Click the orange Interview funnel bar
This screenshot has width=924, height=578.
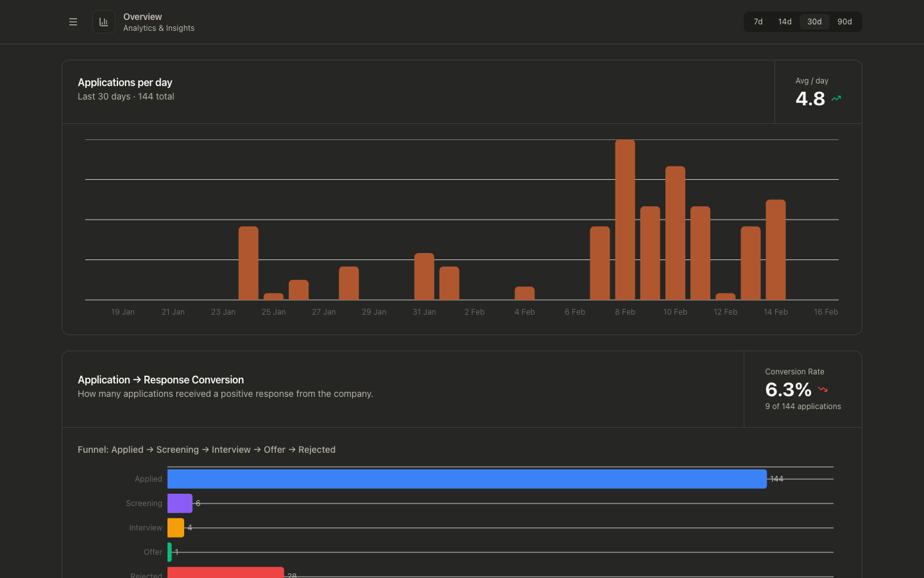[175, 527]
